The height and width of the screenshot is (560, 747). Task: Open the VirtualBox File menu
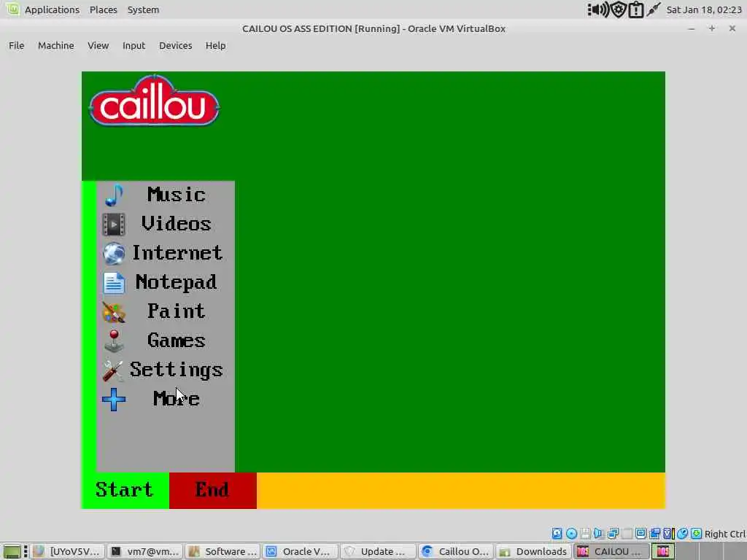coord(16,46)
